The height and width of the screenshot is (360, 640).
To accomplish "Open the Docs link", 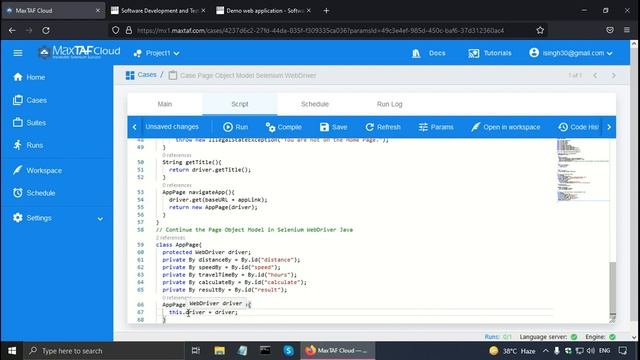I will click(x=429, y=53).
